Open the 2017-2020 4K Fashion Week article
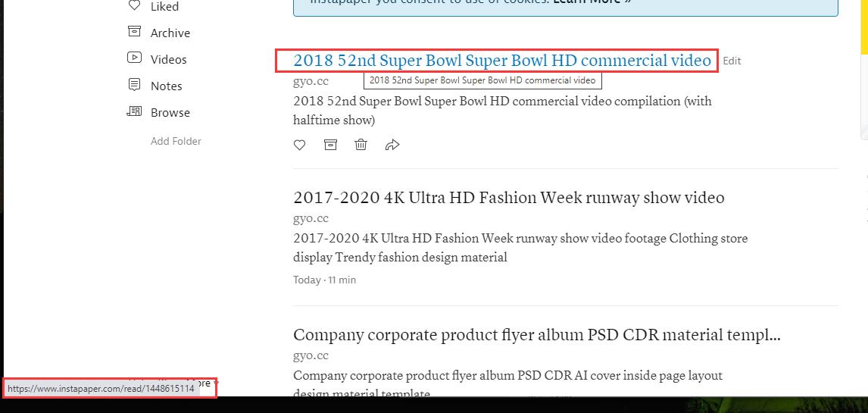Image resolution: width=868 pixels, height=413 pixels. point(509,198)
